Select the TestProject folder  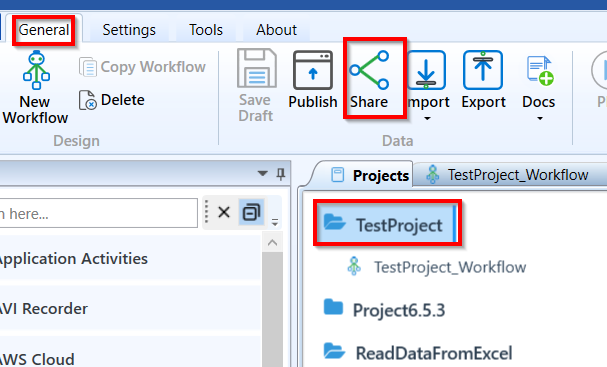point(387,223)
